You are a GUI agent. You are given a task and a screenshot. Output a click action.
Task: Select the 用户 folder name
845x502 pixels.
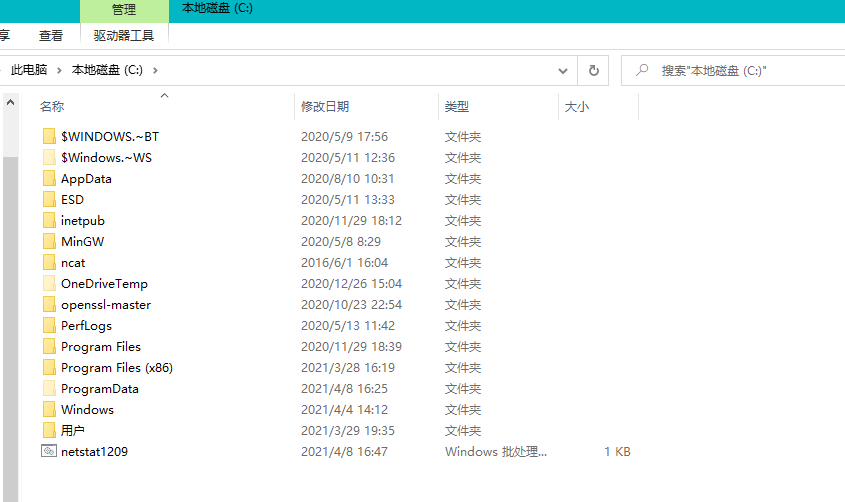(73, 431)
